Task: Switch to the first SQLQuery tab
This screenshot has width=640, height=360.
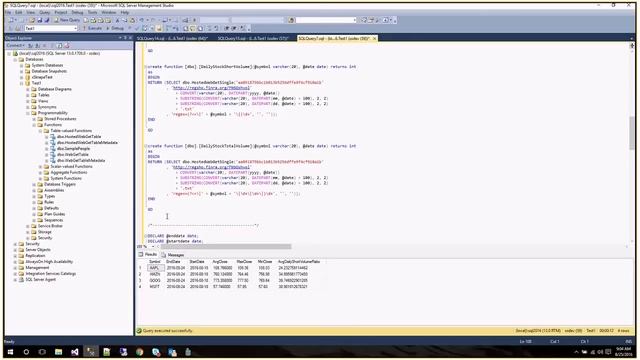Action: tap(172, 38)
